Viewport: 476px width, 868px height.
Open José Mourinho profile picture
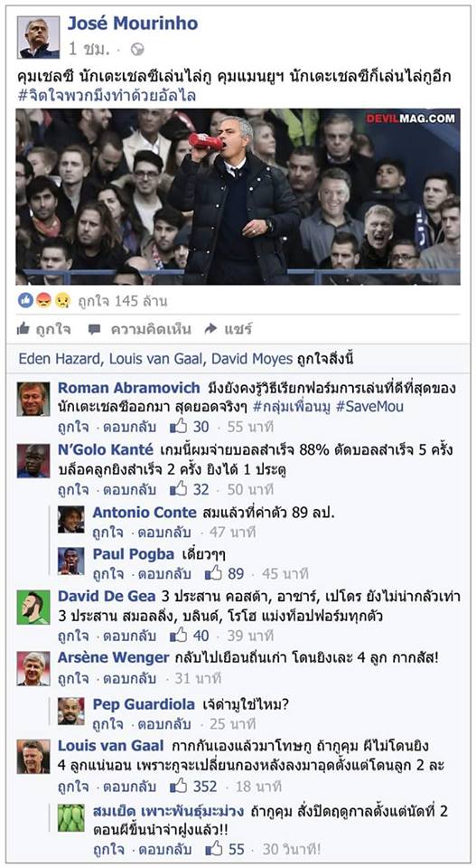tap(38, 37)
